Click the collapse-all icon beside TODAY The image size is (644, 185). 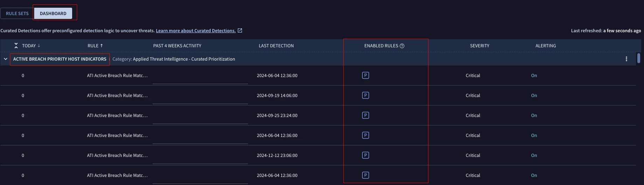pos(16,46)
